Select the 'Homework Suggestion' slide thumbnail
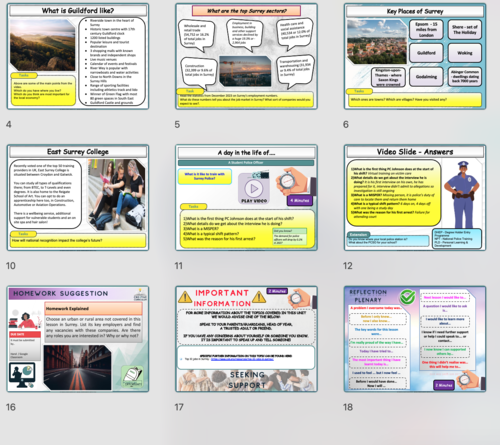 pos(78,339)
